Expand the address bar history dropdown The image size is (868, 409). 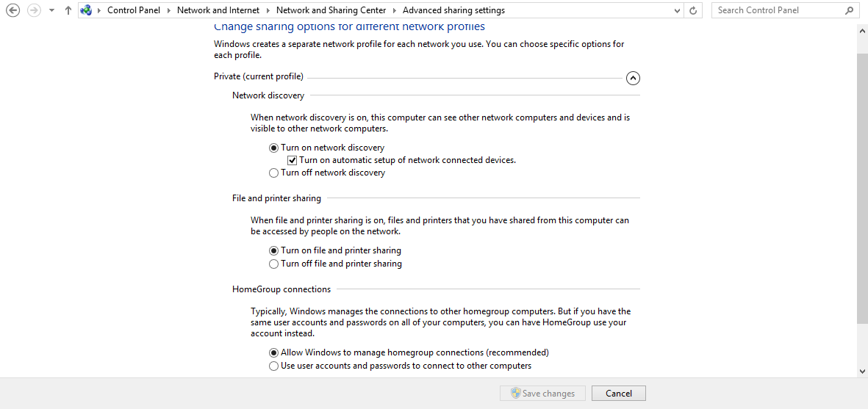coord(678,10)
